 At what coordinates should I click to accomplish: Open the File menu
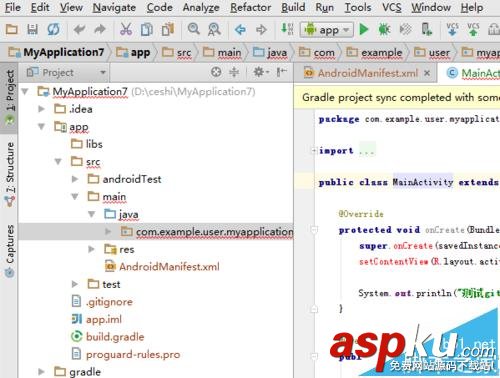point(13,7)
